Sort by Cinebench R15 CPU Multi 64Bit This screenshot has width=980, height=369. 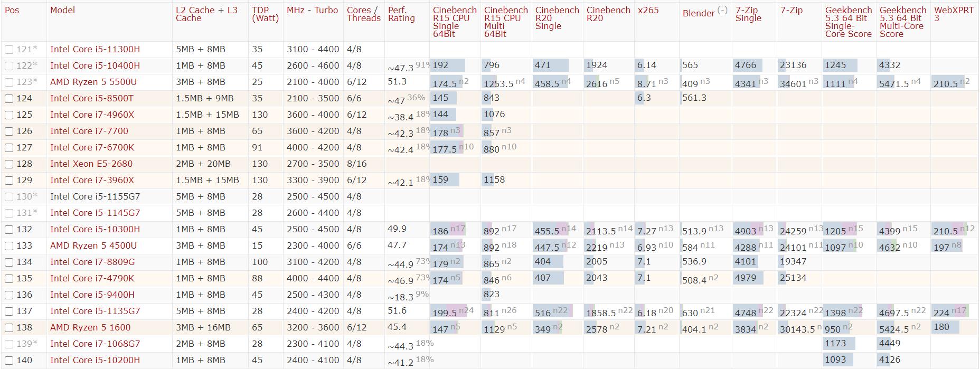point(506,22)
